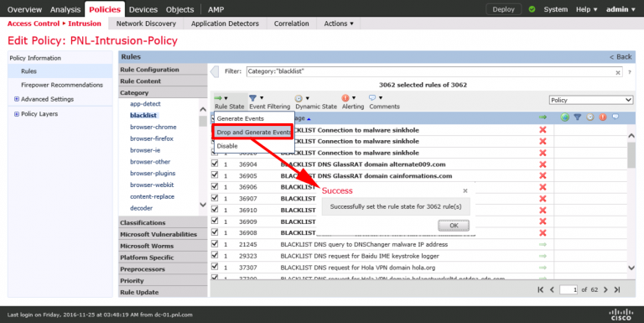Viewport: 644px width, 323px height.
Task: Go to previous page of rules
Action: tap(552, 289)
